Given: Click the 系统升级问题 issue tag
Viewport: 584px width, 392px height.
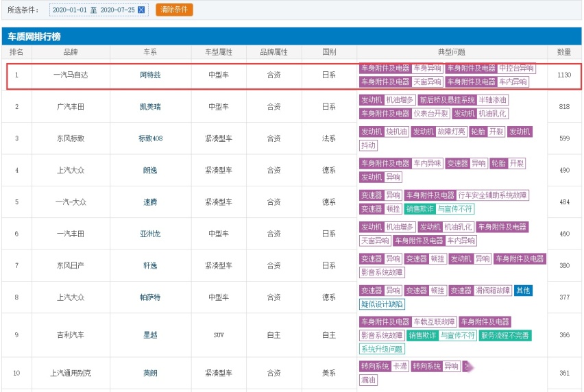Looking at the screenshot, I should (x=382, y=350).
